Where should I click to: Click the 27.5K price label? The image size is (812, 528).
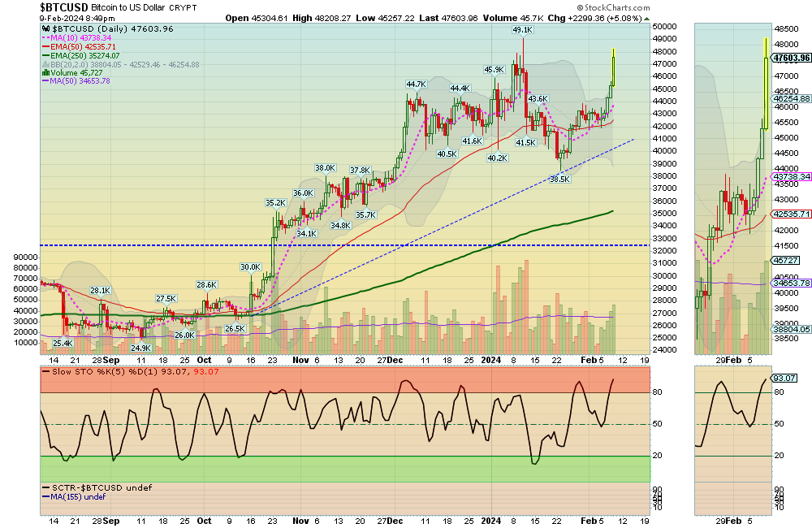pyautogui.click(x=166, y=299)
